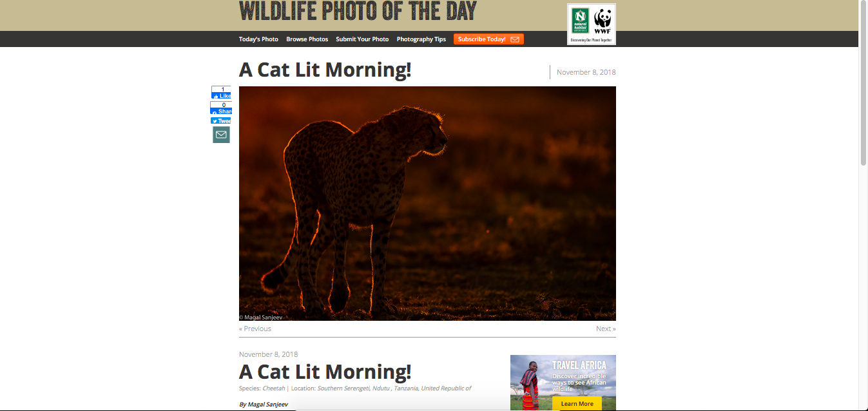
Task: Go to the Next » photo link
Action: click(606, 329)
